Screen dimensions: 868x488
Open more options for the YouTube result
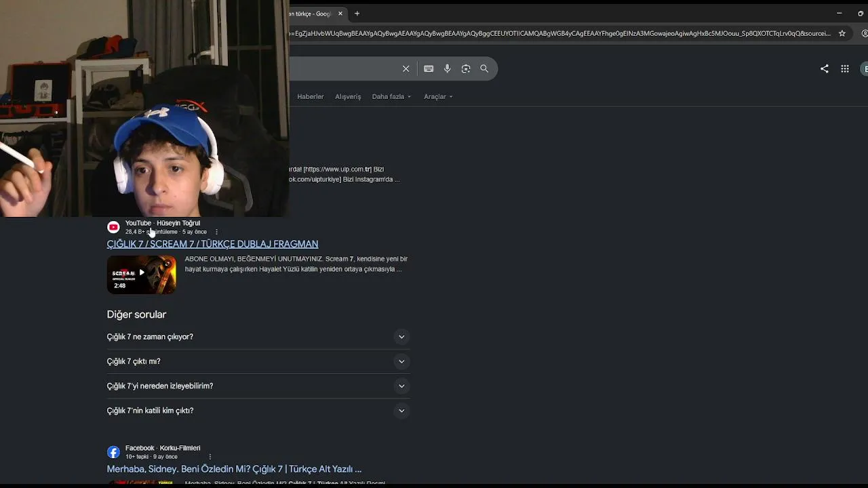click(x=216, y=232)
